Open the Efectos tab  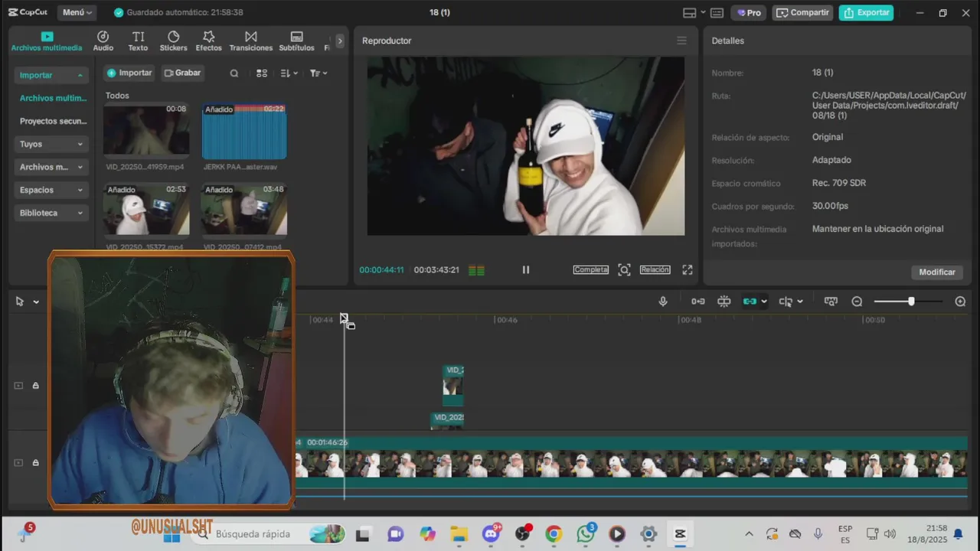(208, 41)
